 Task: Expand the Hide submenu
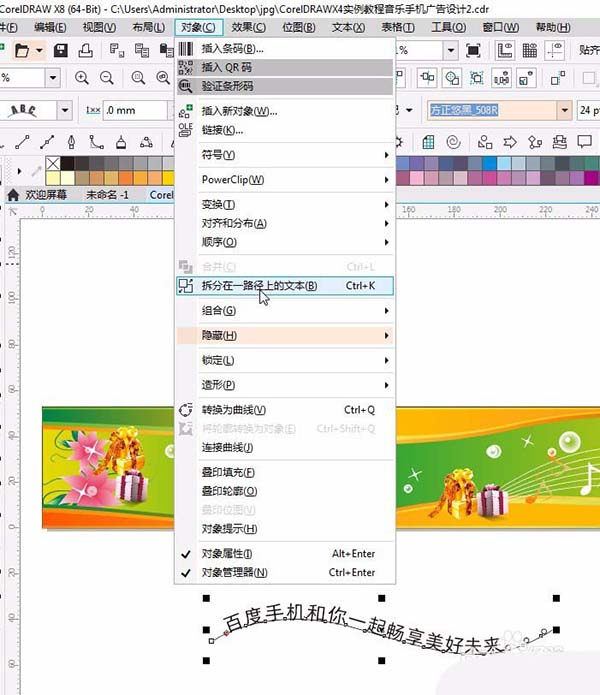[x=284, y=336]
